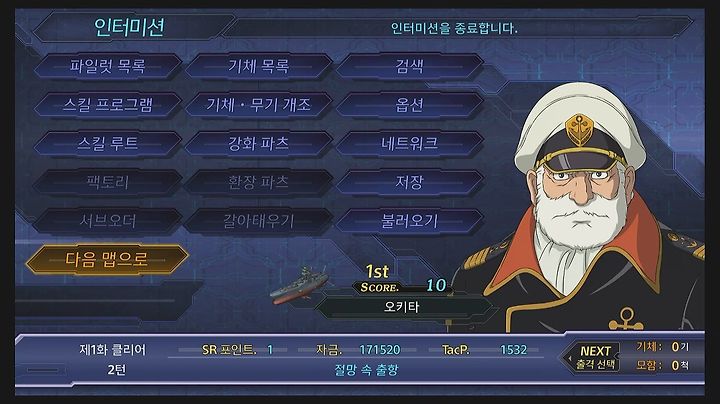Screen dimensions: 720x404
Task: Open the 옵션 settings
Action: click(410, 105)
